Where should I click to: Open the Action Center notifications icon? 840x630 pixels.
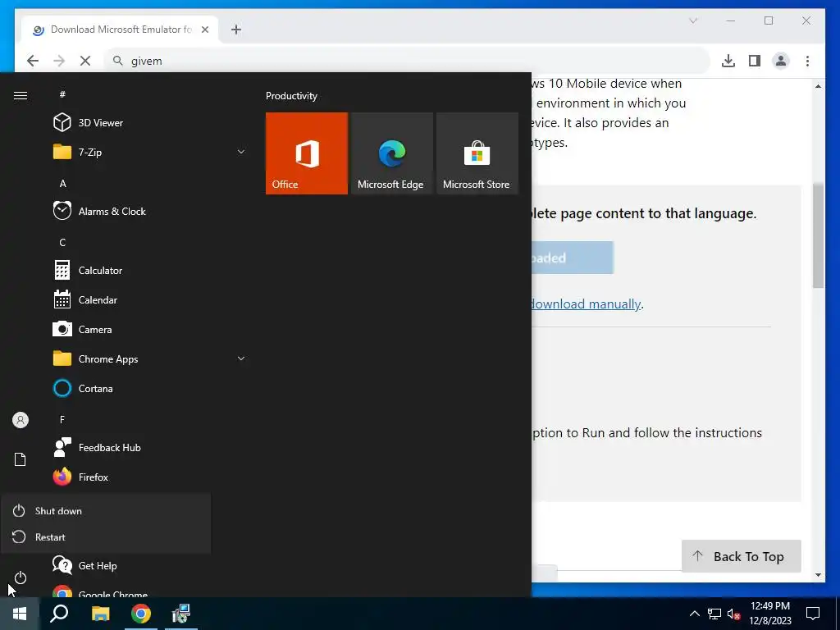(813, 614)
